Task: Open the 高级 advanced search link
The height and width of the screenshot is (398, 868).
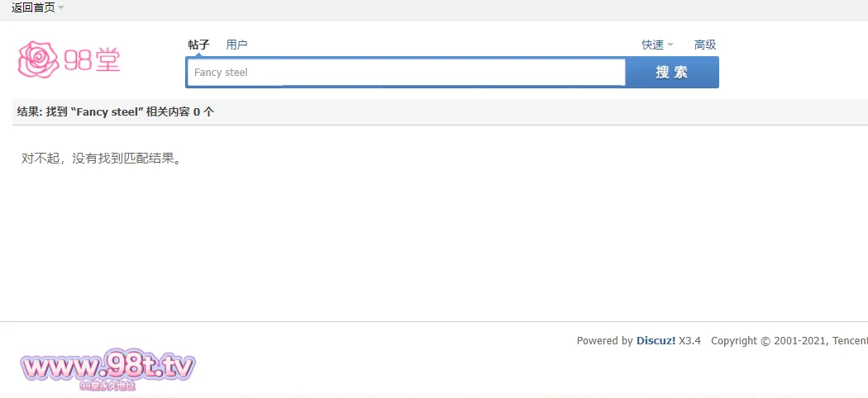Action: (705, 45)
